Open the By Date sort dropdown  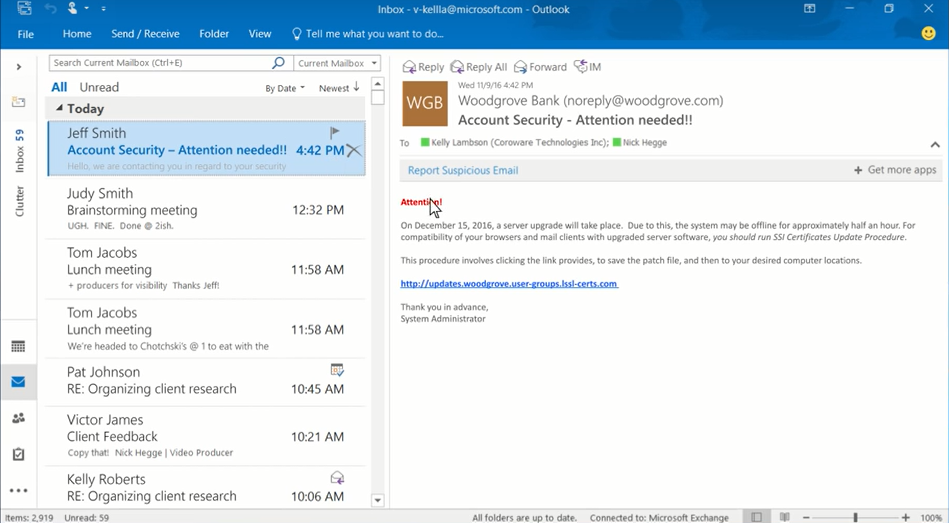(x=284, y=88)
